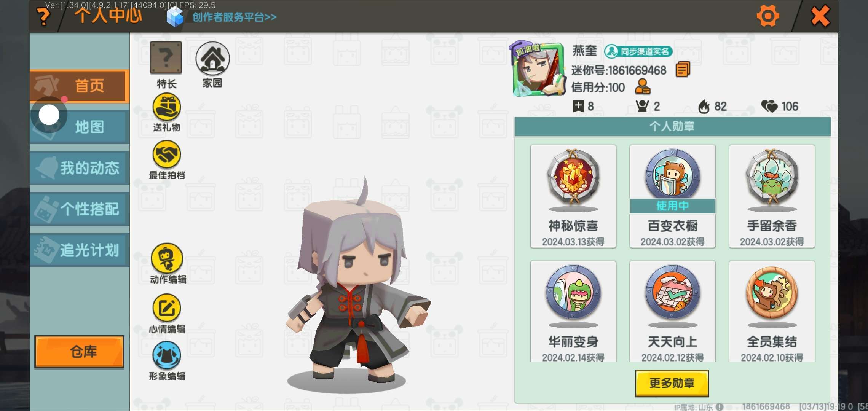Switch to the 我的动态 tab

(79, 168)
